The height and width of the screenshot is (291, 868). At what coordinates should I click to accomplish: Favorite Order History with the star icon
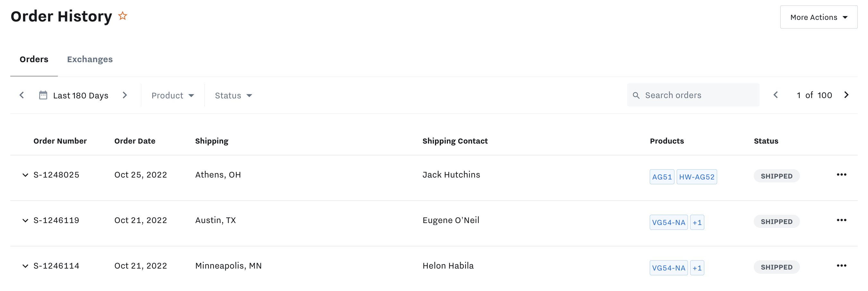122,15
